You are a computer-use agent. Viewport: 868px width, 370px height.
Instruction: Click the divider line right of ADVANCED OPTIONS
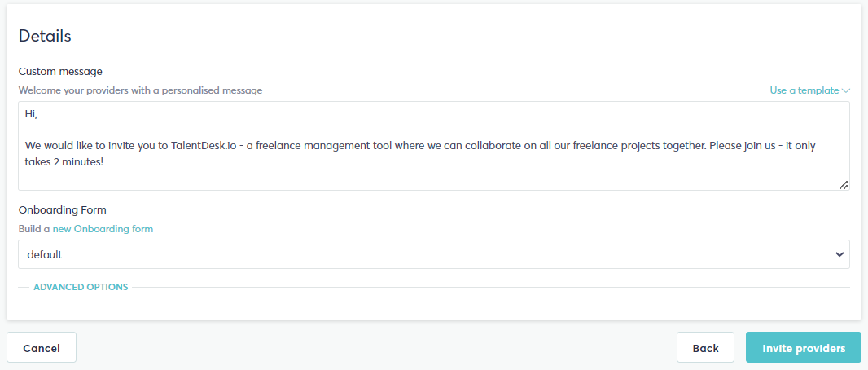pos(491,287)
